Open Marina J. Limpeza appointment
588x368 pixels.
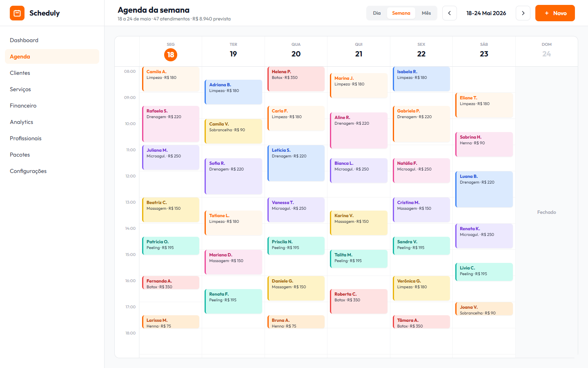359,85
